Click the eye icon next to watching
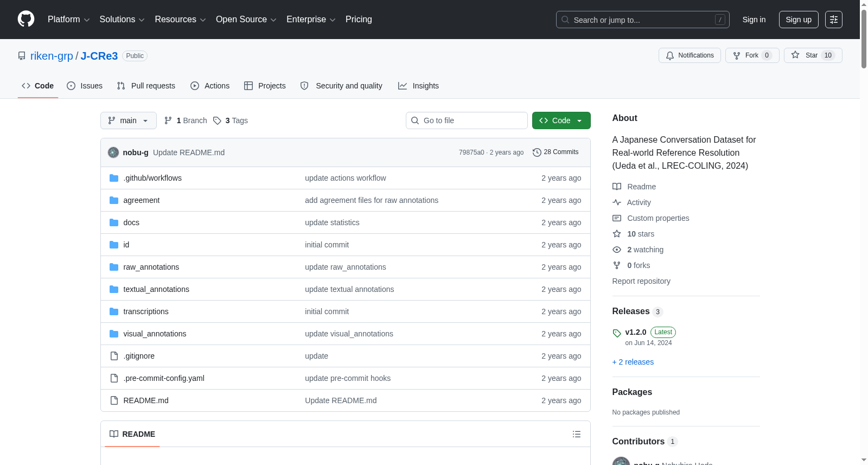 [x=617, y=250]
